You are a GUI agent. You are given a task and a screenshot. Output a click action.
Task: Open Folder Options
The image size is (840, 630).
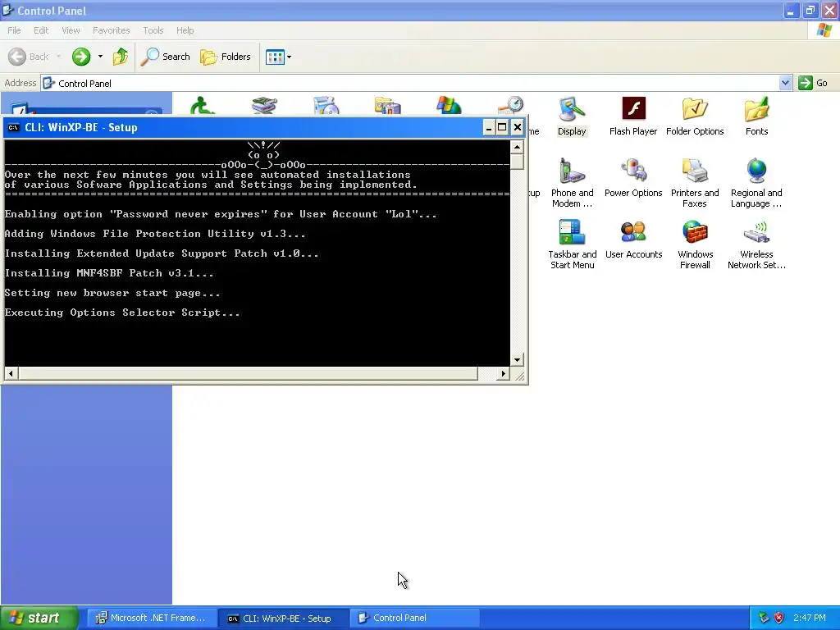(x=695, y=116)
